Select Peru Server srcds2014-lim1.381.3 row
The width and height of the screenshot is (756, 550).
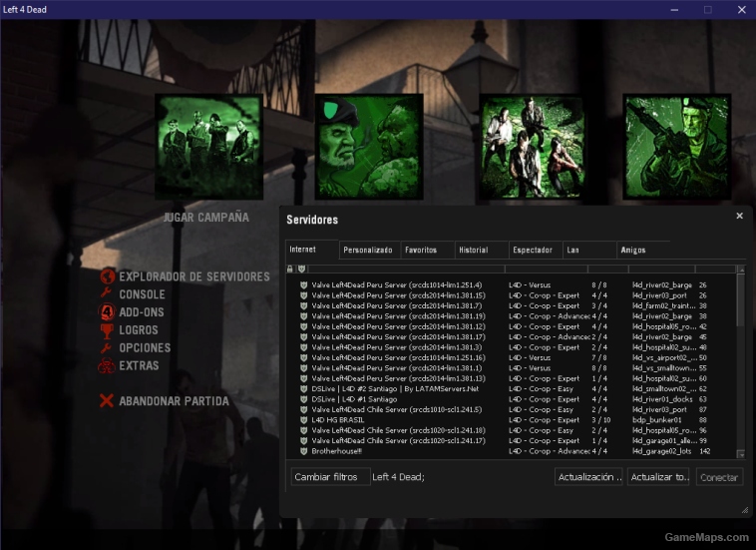511,347
